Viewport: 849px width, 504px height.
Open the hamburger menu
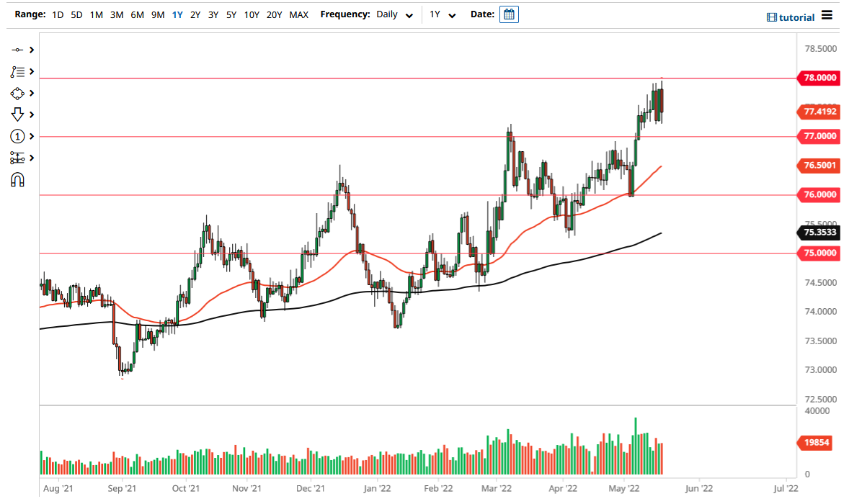point(827,15)
